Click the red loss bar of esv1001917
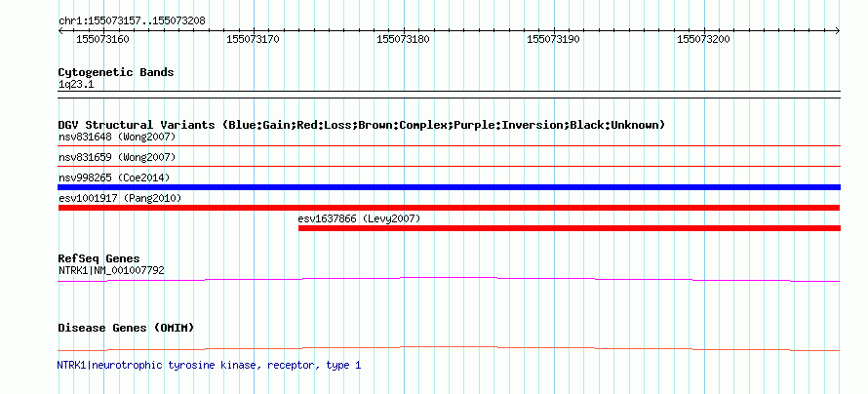This screenshot has height=394, width=868. point(450,208)
